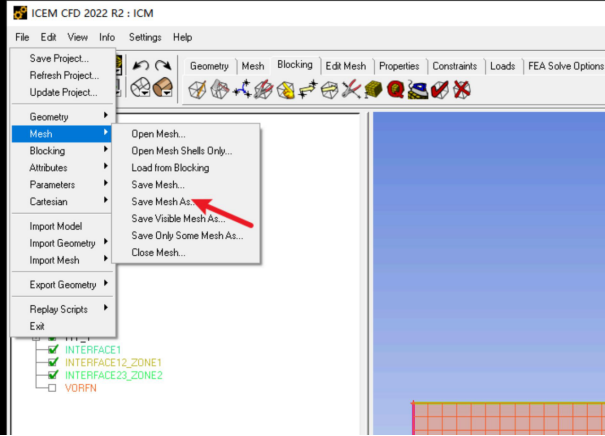Open the wireframe display dropdown icon
The width and height of the screenshot is (605, 436).
(140, 88)
